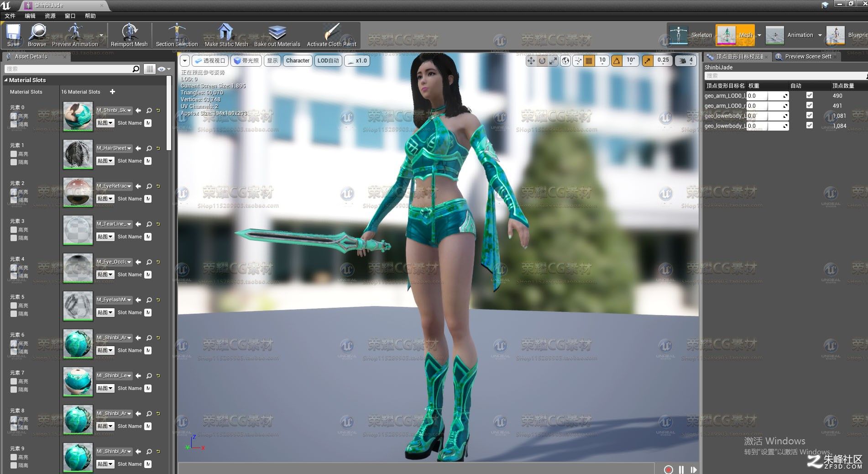The width and height of the screenshot is (868, 474).
Task: Click the Save toolbar icon
Action: click(13, 36)
